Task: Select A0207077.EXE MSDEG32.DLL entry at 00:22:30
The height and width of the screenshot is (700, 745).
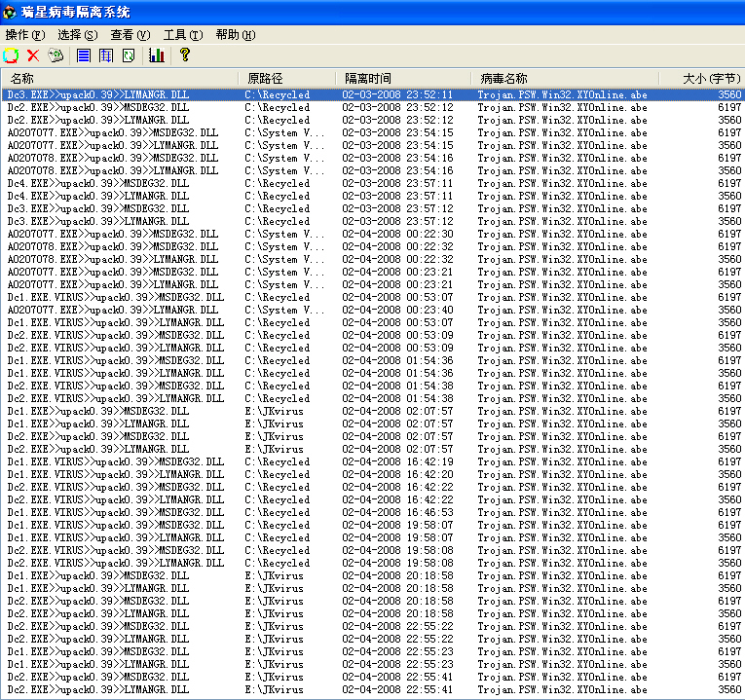Action: click(113, 234)
